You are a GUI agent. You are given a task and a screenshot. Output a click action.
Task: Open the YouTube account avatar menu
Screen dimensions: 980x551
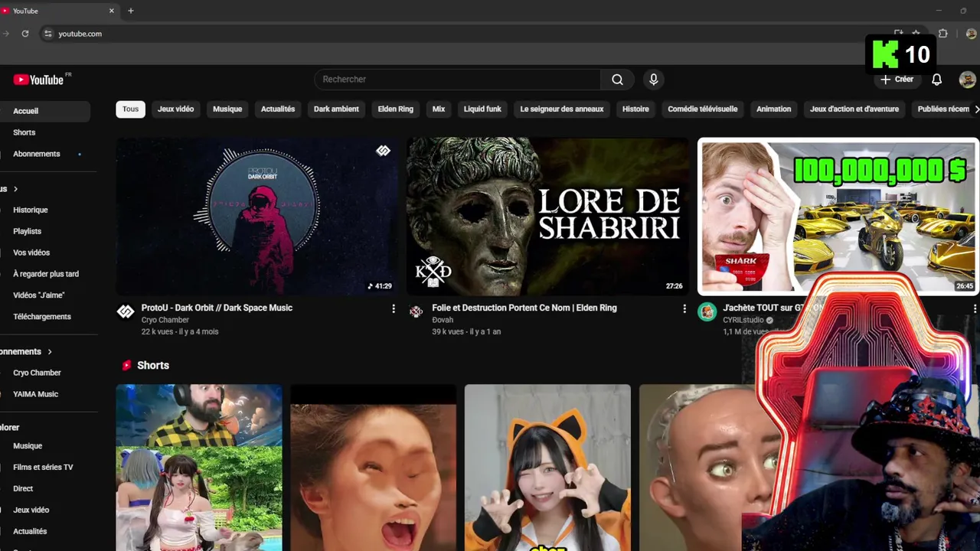967,80
